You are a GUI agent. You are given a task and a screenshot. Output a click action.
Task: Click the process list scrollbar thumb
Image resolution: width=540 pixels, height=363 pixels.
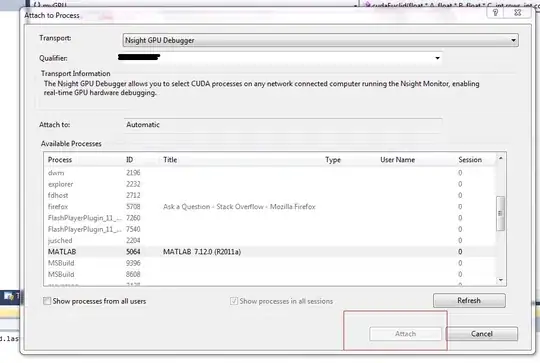point(501,213)
